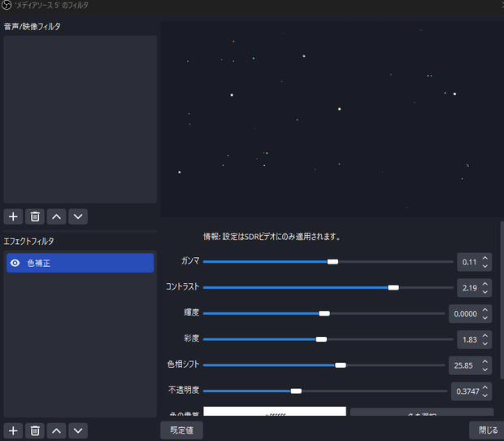
Task: Delete selected audio/video filter with trash icon
Action: coord(35,216)
